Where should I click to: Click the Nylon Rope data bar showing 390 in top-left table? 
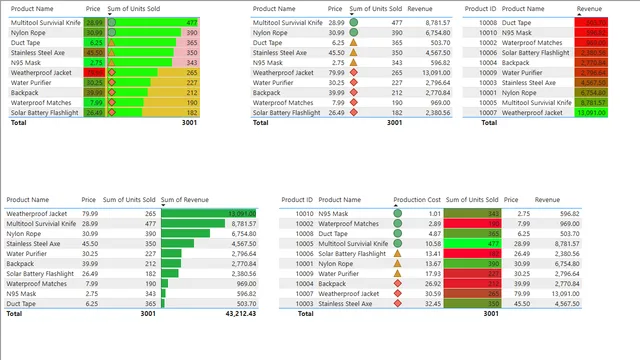(x=144, y=33)
